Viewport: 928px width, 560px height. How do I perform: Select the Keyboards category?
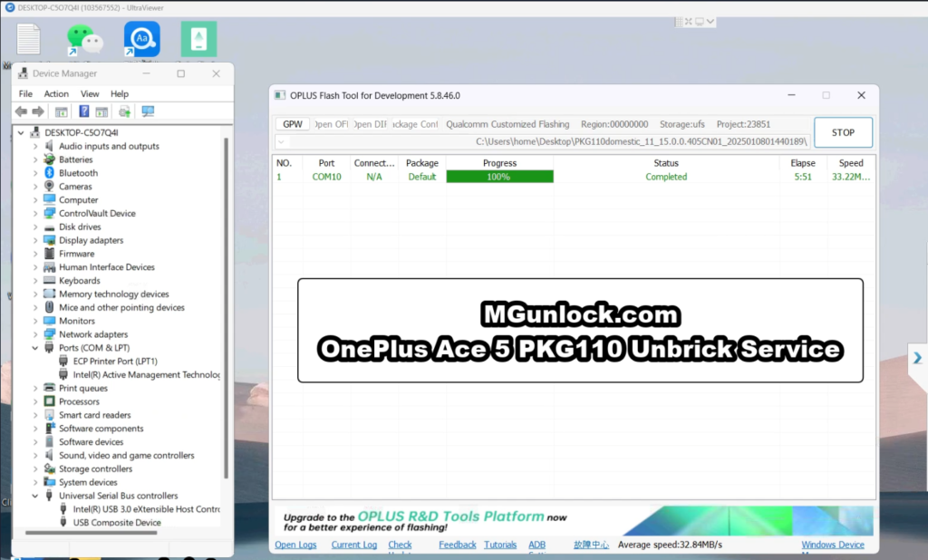pyautogui.click(x=80, y=281)
